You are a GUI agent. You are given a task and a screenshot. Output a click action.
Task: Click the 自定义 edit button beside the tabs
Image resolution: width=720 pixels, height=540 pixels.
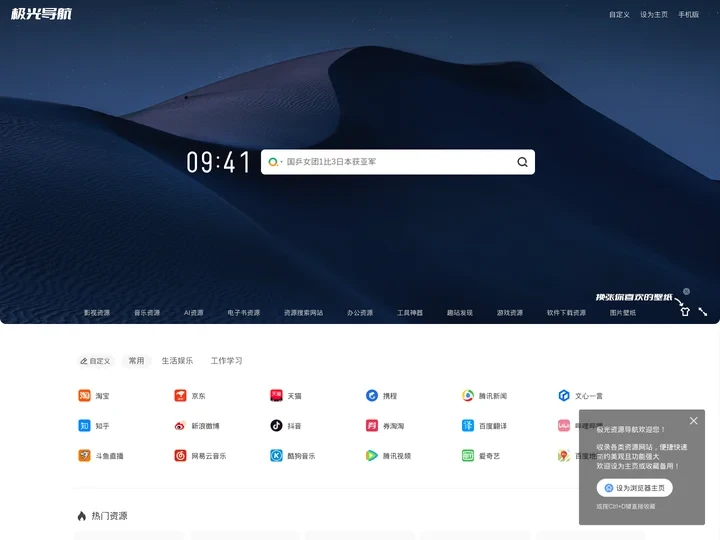pyautogui.click(x=96, y=361)
